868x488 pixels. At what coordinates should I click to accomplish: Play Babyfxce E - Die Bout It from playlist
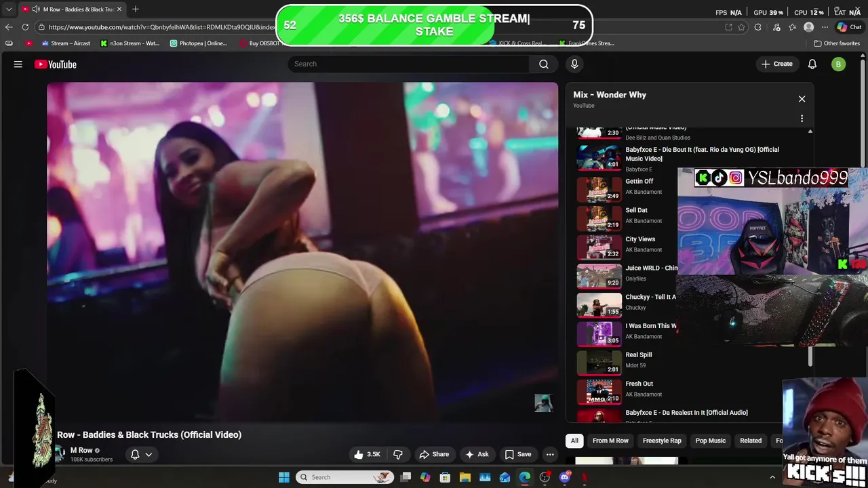pos(702,154)
